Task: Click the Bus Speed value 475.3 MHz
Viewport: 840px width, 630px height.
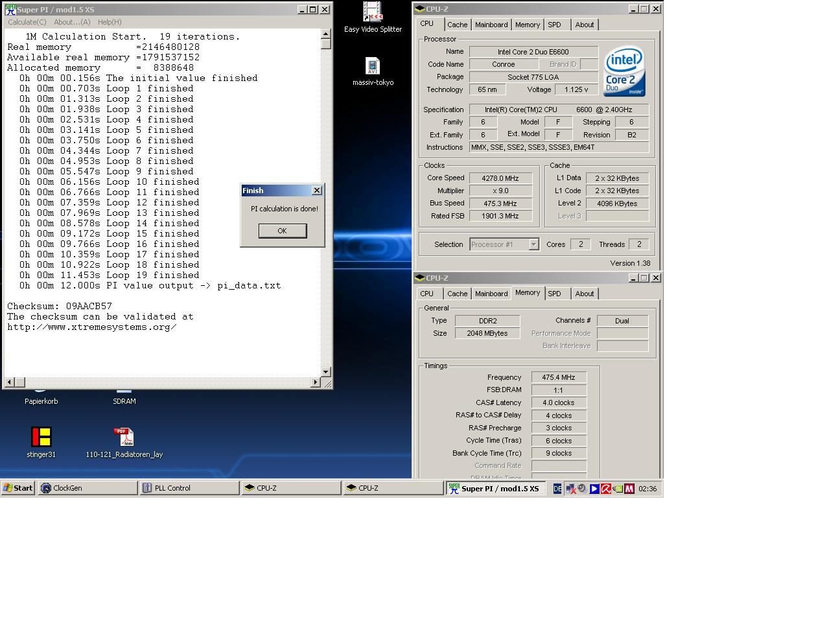Action: click(x=501, y=204)
